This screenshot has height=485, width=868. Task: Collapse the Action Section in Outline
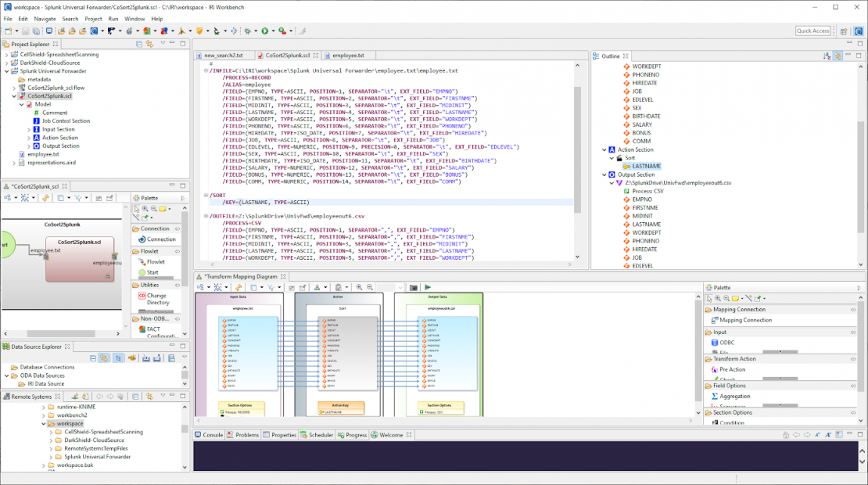point(604,149)
